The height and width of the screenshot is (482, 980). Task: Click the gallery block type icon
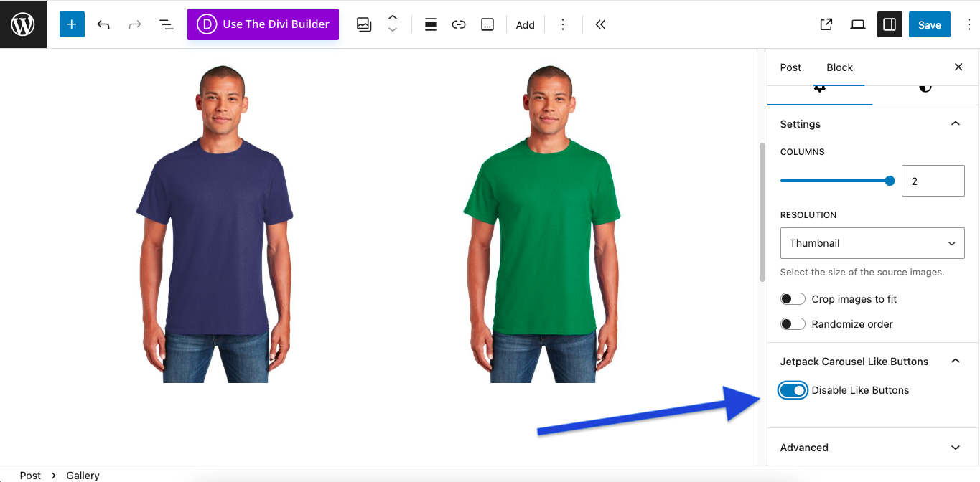364,24
